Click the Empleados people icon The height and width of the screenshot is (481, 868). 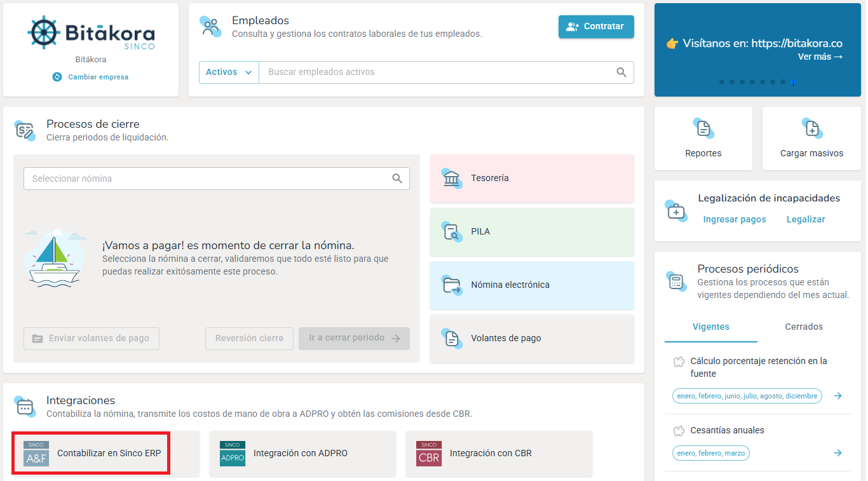[210, 26]
